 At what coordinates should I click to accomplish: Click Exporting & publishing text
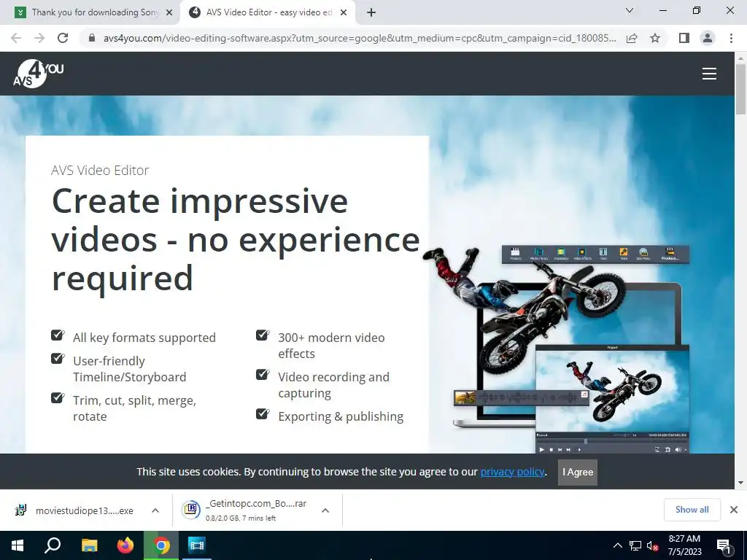341,416
